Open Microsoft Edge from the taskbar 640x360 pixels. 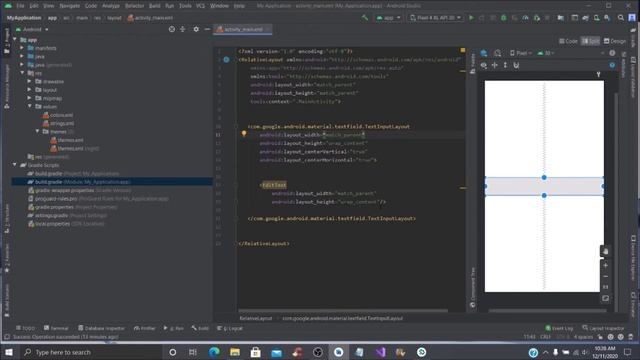click(214, 352)
